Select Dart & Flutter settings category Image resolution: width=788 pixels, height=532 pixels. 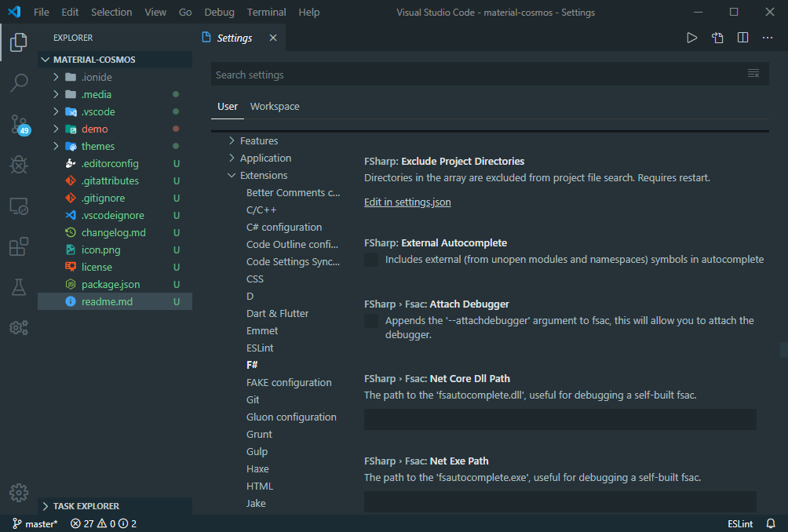[x=277, y=314]
